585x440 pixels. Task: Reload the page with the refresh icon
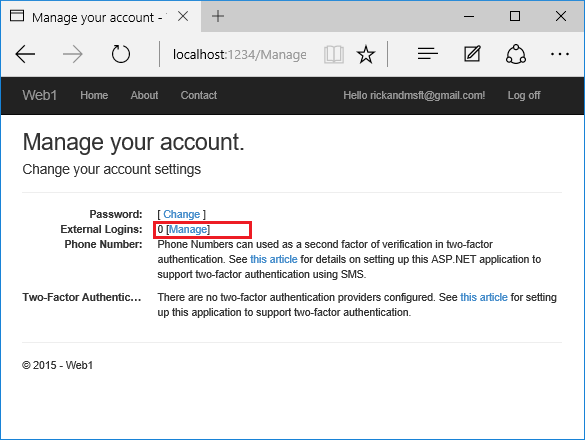click(x=121, y=54)
